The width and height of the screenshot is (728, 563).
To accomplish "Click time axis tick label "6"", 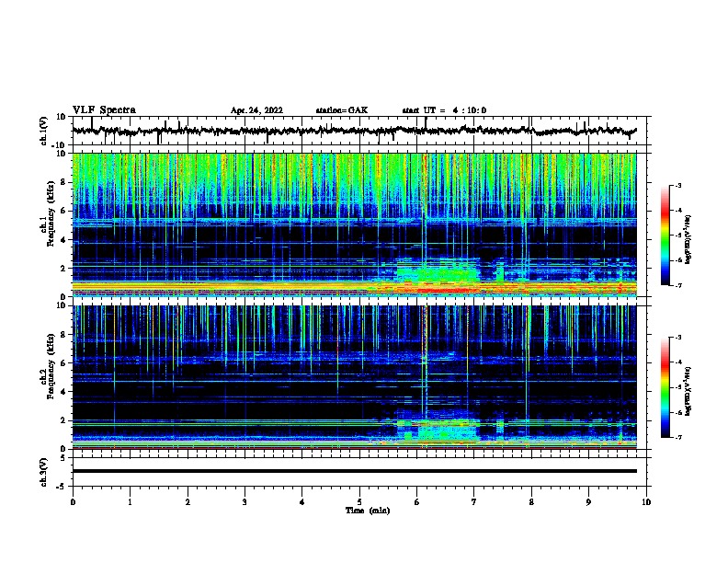I will point(417,502).
